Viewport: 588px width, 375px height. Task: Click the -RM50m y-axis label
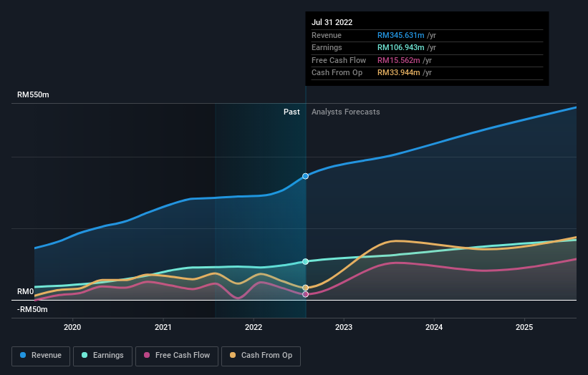click(x=32, y=309)
